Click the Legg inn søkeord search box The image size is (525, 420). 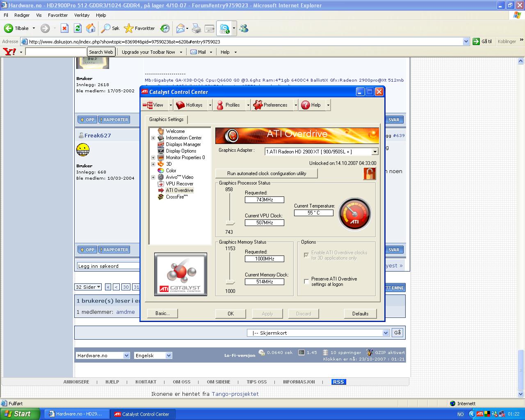[x=109, y=266]
